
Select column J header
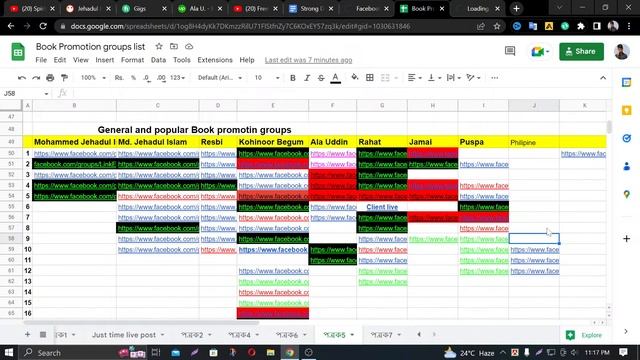(x=534, y=105)
